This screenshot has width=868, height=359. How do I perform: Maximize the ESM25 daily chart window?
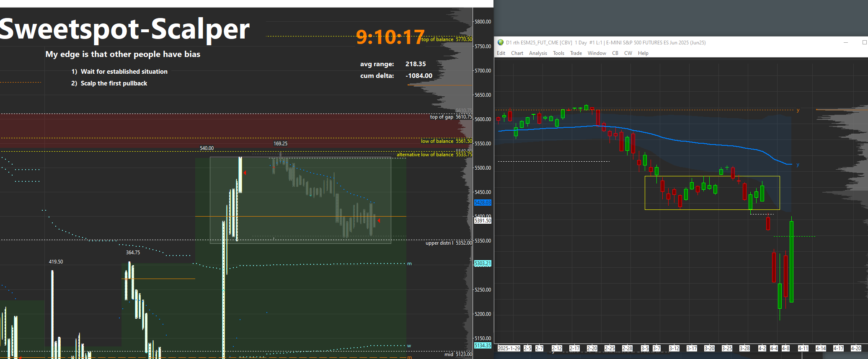[x=864, y=42]
